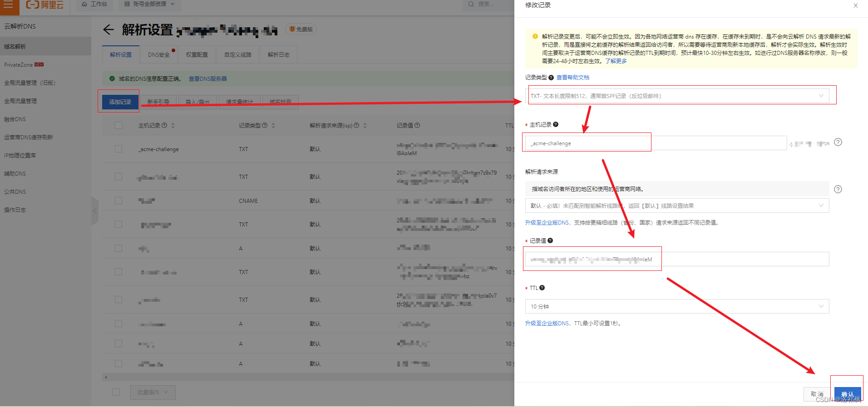Open the hamburger menu at top-left
This screenshot has height=407, width=868.
[x=8, y=5]
